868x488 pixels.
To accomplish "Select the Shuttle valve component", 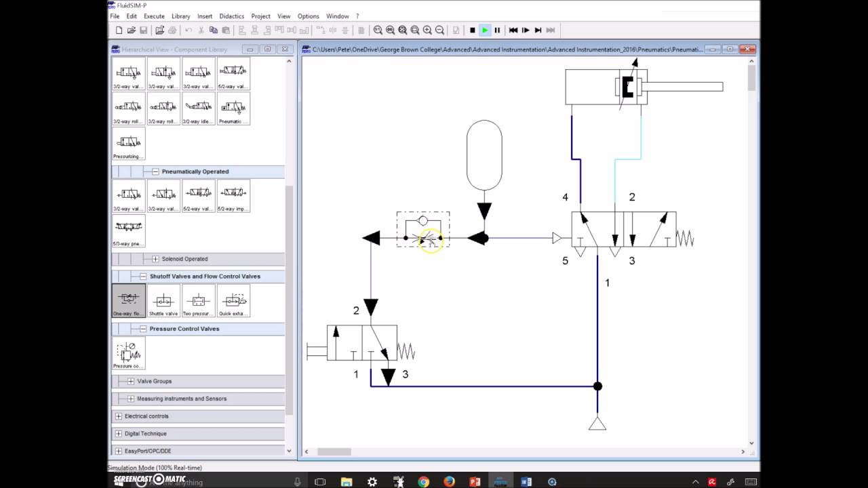I will pyautogui.click(x=163, y=301).
